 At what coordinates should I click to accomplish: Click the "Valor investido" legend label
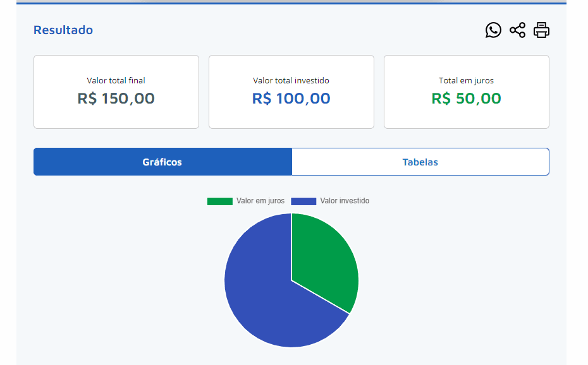point(345,201)
